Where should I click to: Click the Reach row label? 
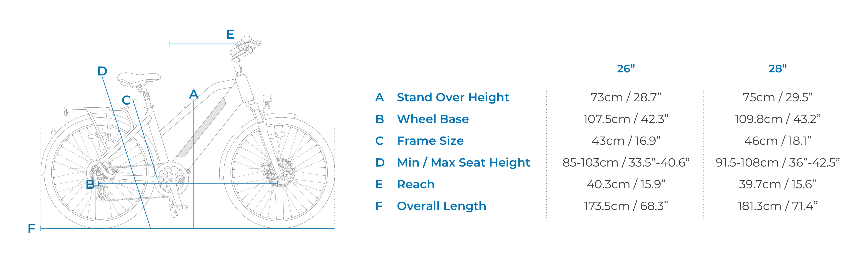(x=416, y=184)
